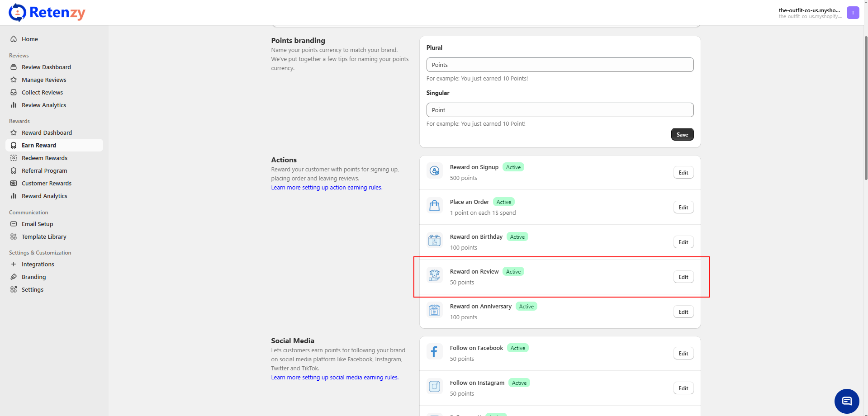
Task: Open Template Library in sidebar
Action: point(44,237)
